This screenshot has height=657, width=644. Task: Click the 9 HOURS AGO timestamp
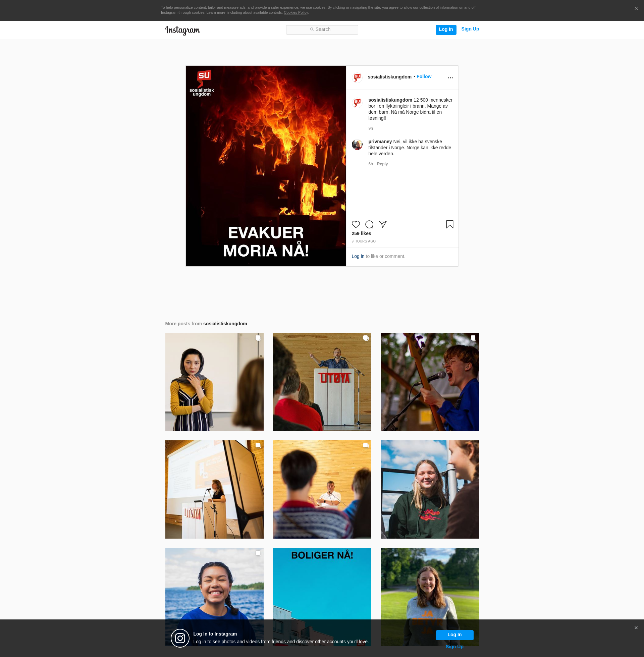(364, 241)
